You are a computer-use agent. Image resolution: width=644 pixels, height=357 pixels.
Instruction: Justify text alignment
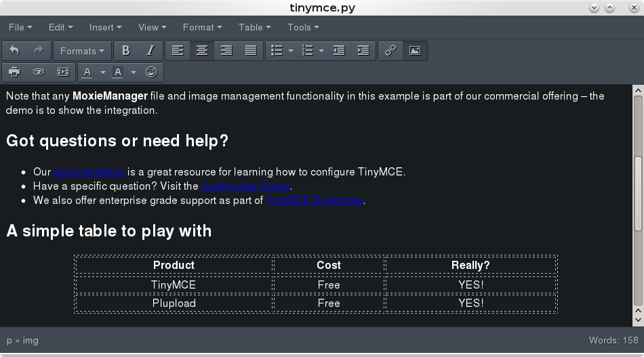(251, 51)
